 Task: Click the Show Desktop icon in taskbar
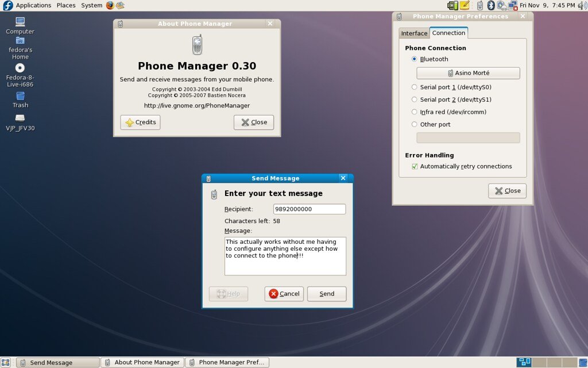(x=7, y=362)
